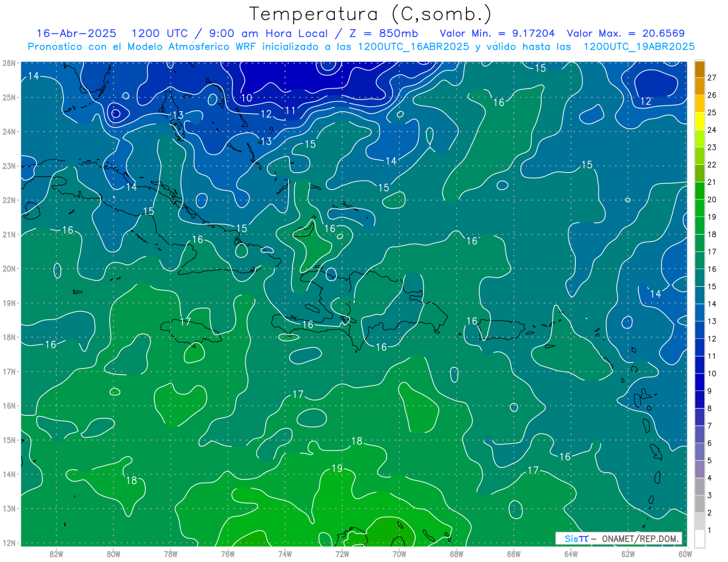Viewport: 728px width, 562px height.
Task: Click the "74W" longitude axis label
Action: click(285, 553)
